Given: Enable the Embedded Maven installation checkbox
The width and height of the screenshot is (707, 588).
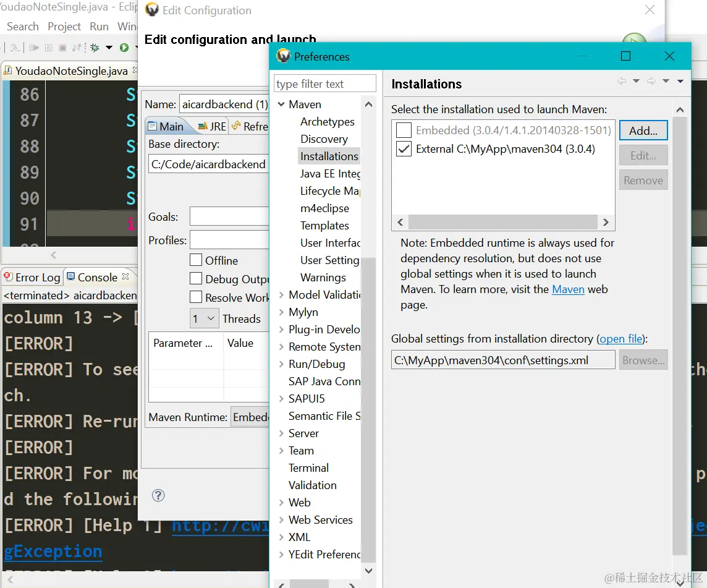Looking at the screenshot, I should tap(404, 130).
